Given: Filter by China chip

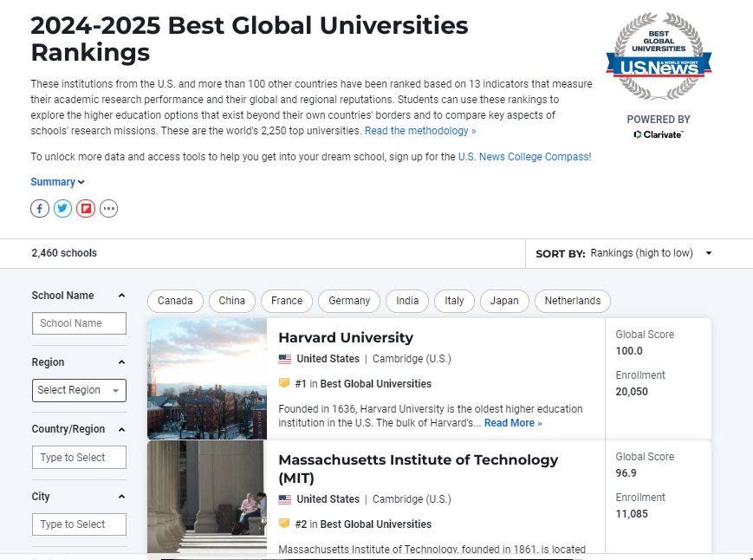Looking at the screenshot, I should tap(232, 301).
